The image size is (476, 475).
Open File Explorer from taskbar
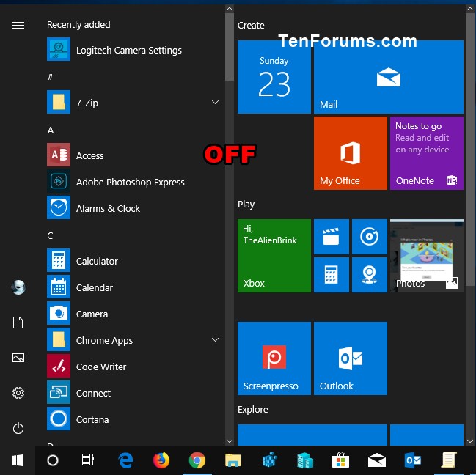click(232, 460)
